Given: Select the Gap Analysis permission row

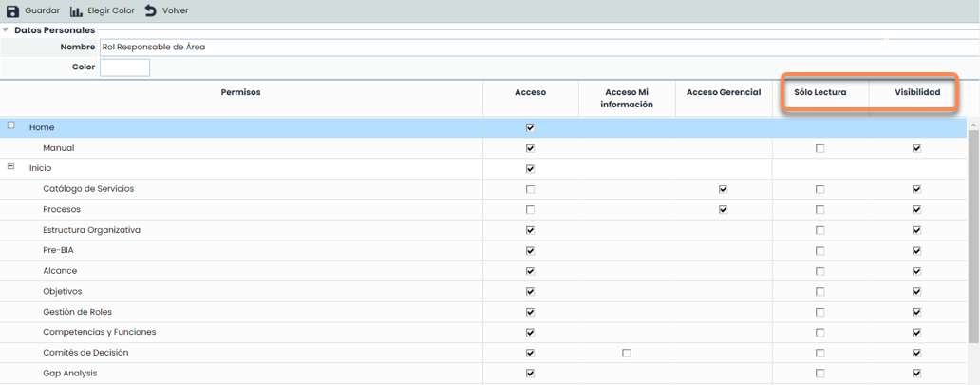Looking at the screenshot, I should [69, 374].
